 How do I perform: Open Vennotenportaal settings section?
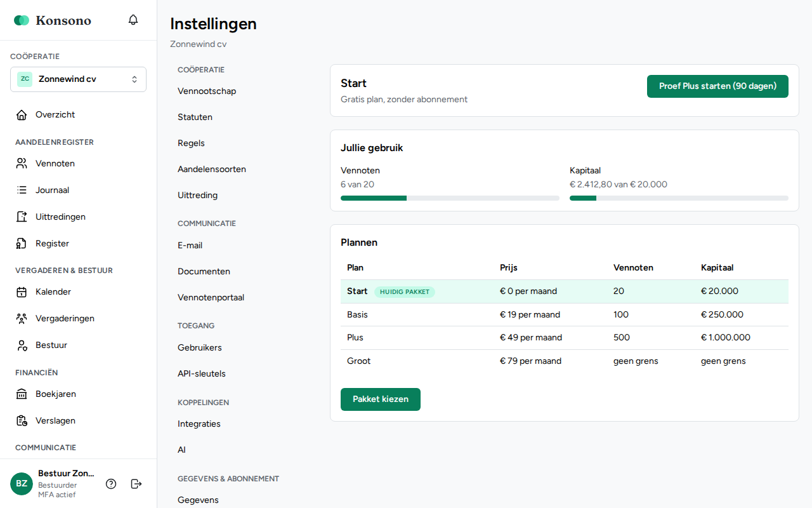pos(211,298)
